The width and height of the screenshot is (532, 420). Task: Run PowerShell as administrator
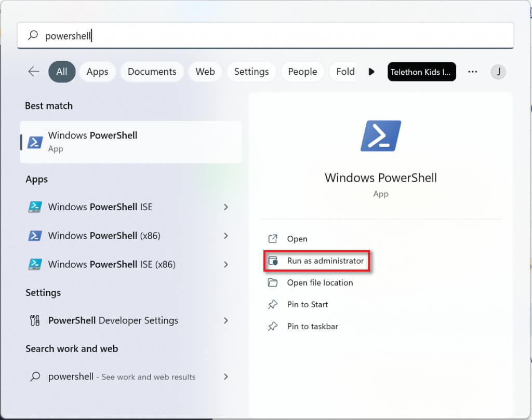[x=325, y=261]
